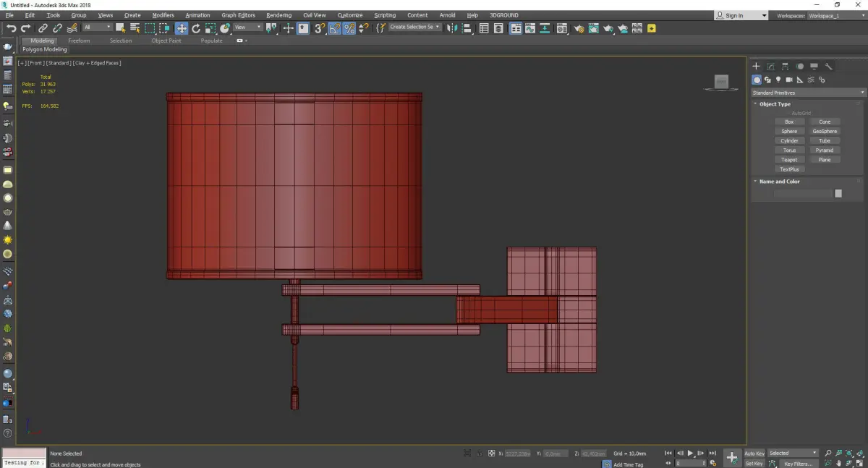Open the Standard Primitives dropdown
The height and width of the screenshot is (468, 868).
pyautogui.click(x=808, y=93)
